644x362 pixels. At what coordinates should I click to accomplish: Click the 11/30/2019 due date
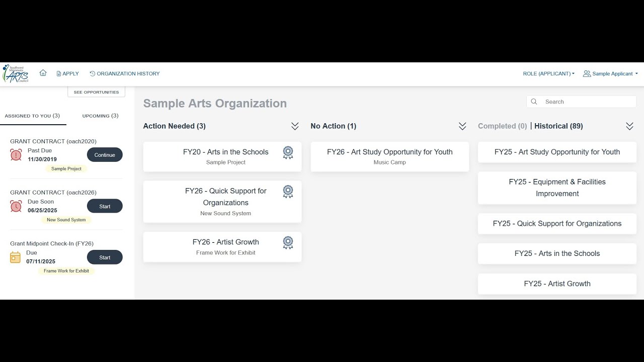(x=42, y=159)
